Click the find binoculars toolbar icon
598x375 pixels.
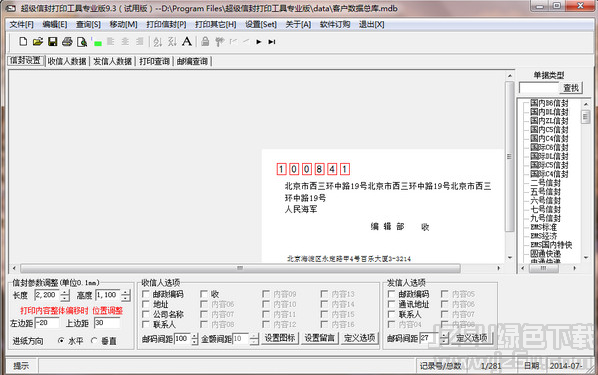tap(220, 42)
